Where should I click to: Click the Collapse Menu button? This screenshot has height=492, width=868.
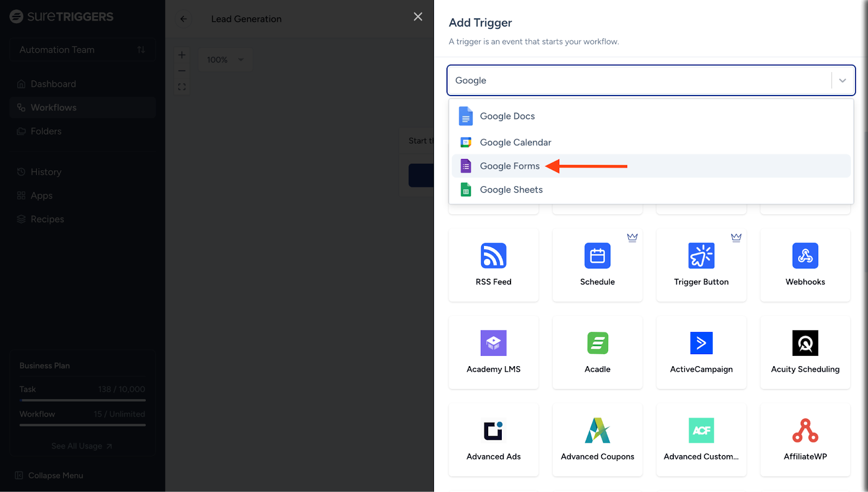pos(49,475)
